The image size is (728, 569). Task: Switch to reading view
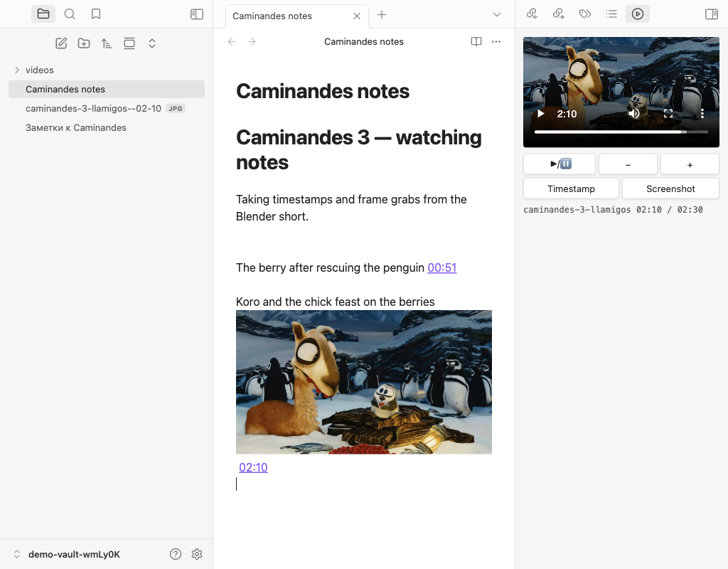click(476, 41)
